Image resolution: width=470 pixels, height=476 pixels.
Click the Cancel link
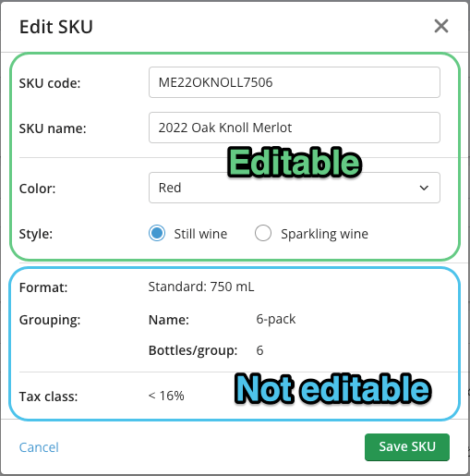tap(39, 447)
